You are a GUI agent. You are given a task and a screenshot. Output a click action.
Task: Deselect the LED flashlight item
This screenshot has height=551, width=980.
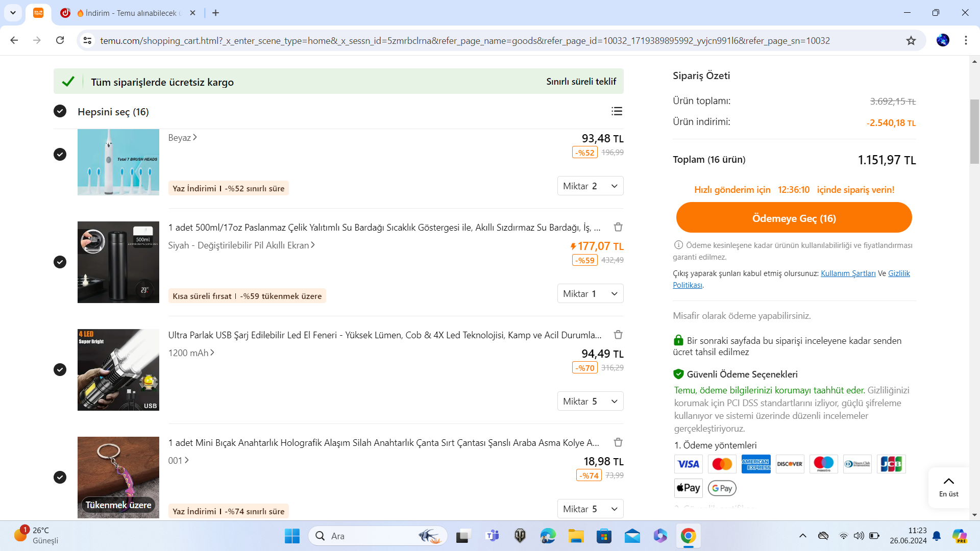point(60,369)
